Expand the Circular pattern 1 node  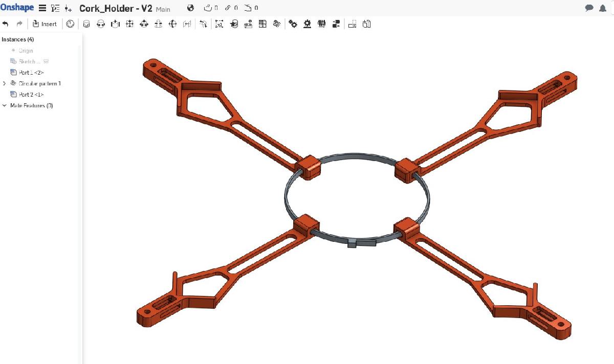click(5, 83)
